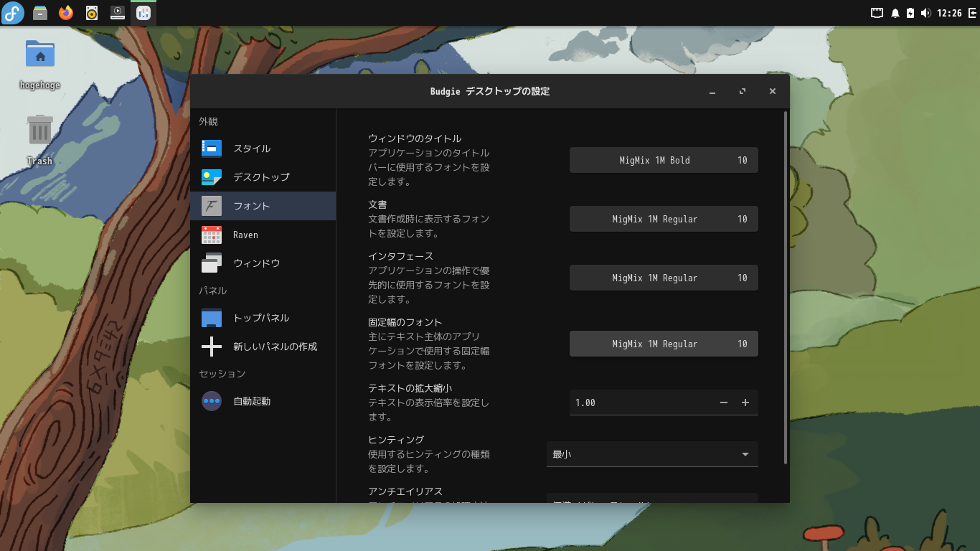Click the アンチエイリアス setting label
The height and width of the screenshot is (551, 980).
(405, 491)
